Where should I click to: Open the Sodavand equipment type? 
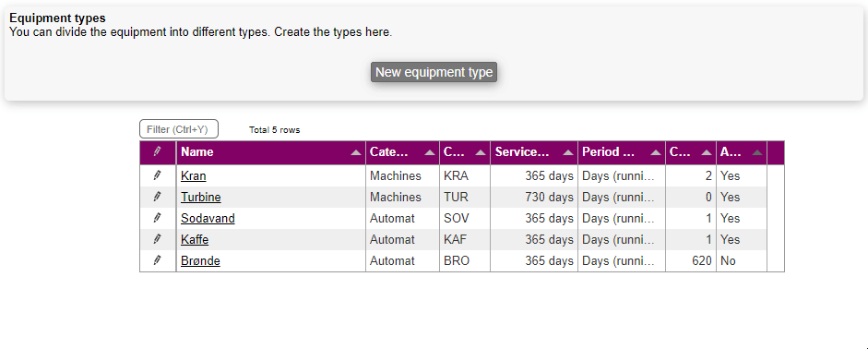coord(208,218)
